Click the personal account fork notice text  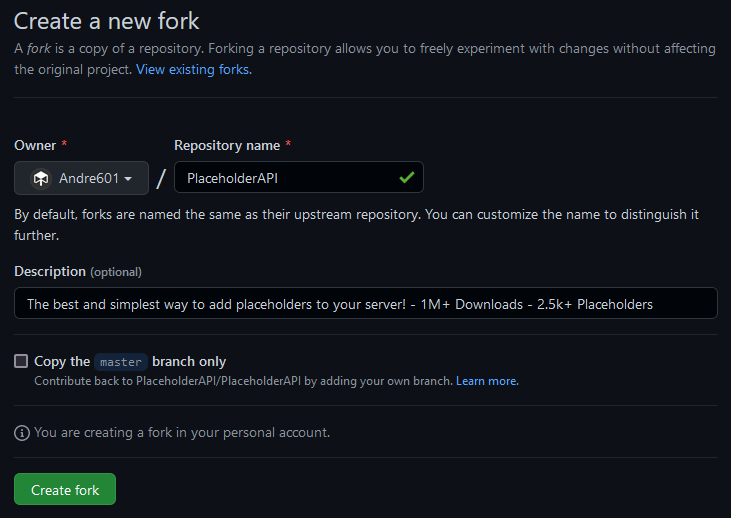click(x=182, y=433)
